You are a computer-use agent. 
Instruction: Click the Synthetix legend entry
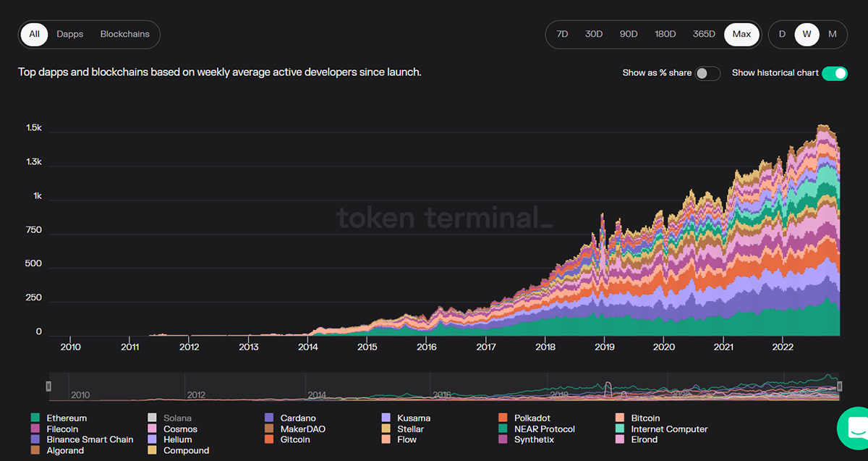(x=526, y=439)
